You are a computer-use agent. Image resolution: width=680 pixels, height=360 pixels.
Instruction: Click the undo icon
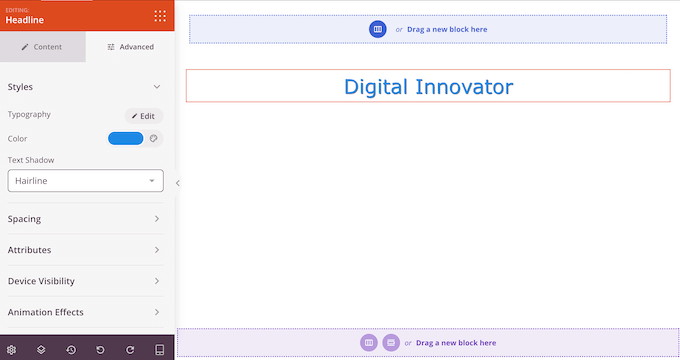100,350
